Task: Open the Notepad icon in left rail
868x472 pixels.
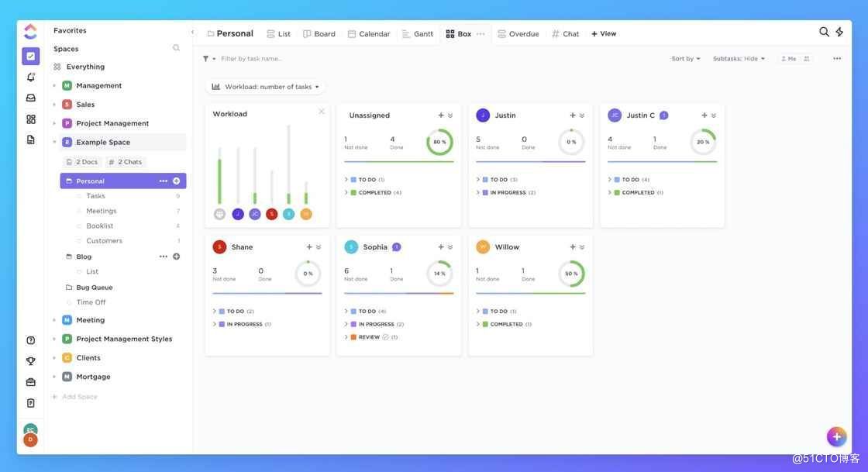Action: tap(30, 403)
